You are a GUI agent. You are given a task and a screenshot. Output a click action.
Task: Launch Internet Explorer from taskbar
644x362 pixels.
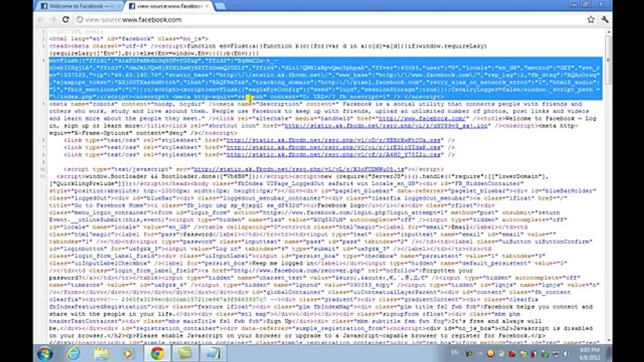[73, 353]
